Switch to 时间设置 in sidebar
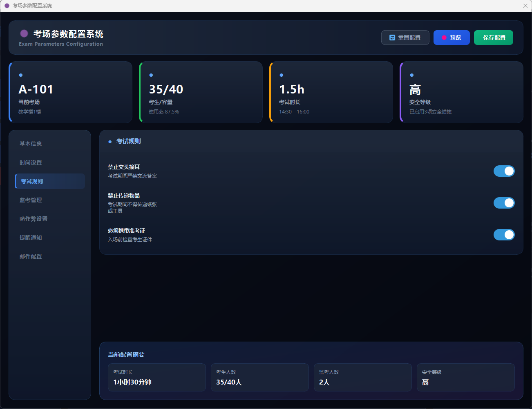The image size is (532, 409). click(31, 162)
